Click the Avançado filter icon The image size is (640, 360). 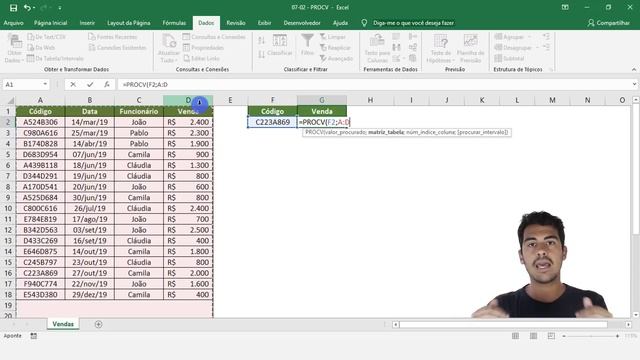point(323,58)
